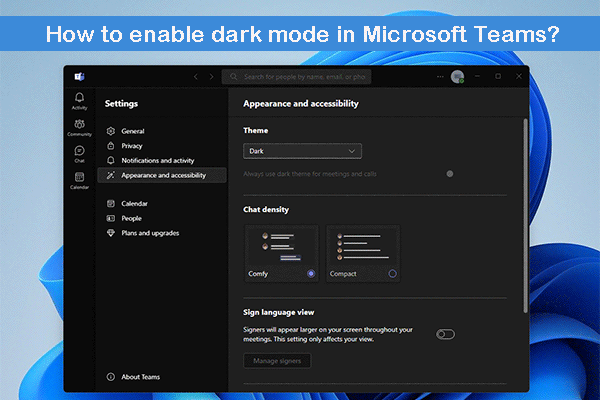Click the Appearance wand icon
The image size is (600, 400).
111,175
